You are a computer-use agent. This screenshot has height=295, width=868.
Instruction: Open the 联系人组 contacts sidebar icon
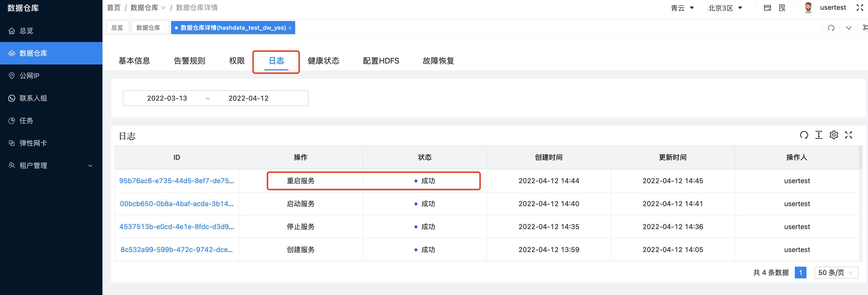click(12, 98)
